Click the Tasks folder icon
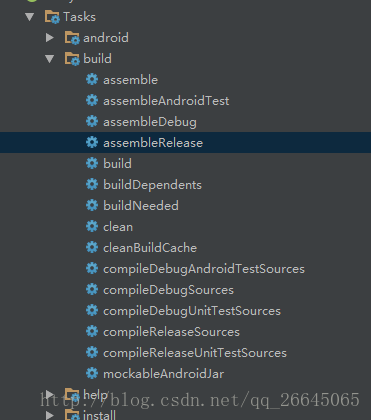 [x=52, y=17]
